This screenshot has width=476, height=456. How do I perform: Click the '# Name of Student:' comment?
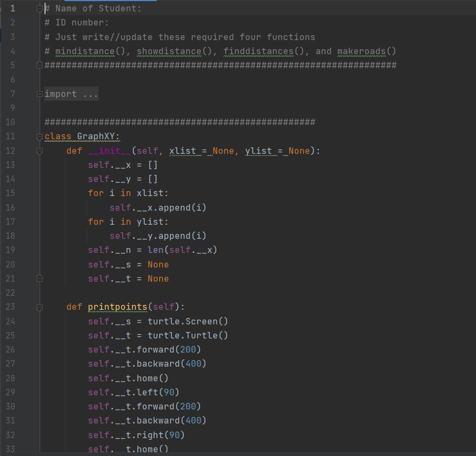[x=93, y=9]
